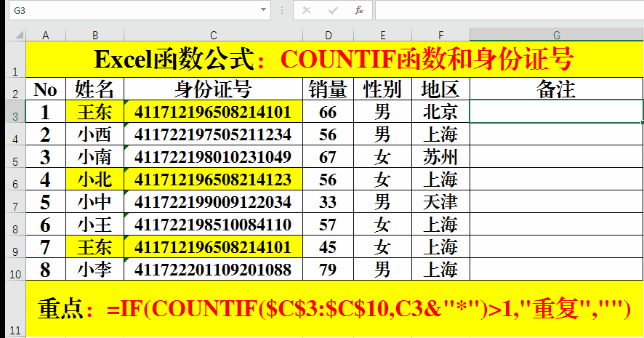The width and height of the screenshot is (644, 338).
Task: Click the '备注' header cell
Action: [x=557, y=89]
